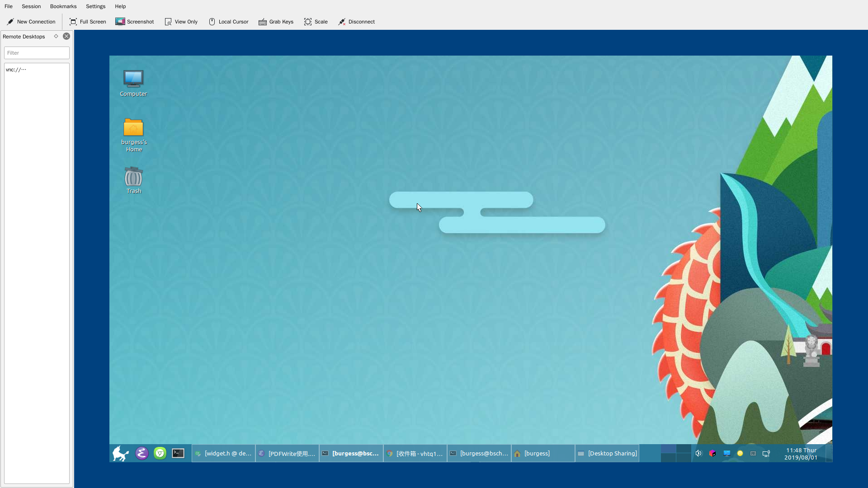Click the Disconnect button

(x=357, y=21)
